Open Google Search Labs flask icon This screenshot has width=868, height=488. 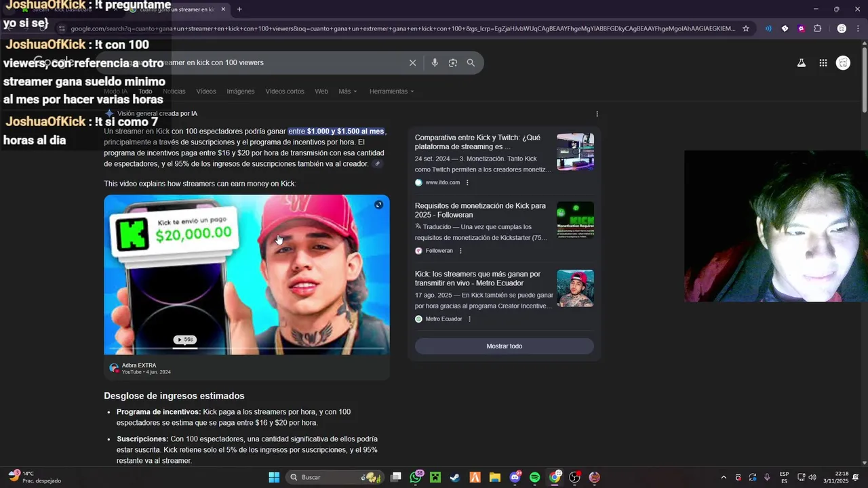tap(801, 63)
